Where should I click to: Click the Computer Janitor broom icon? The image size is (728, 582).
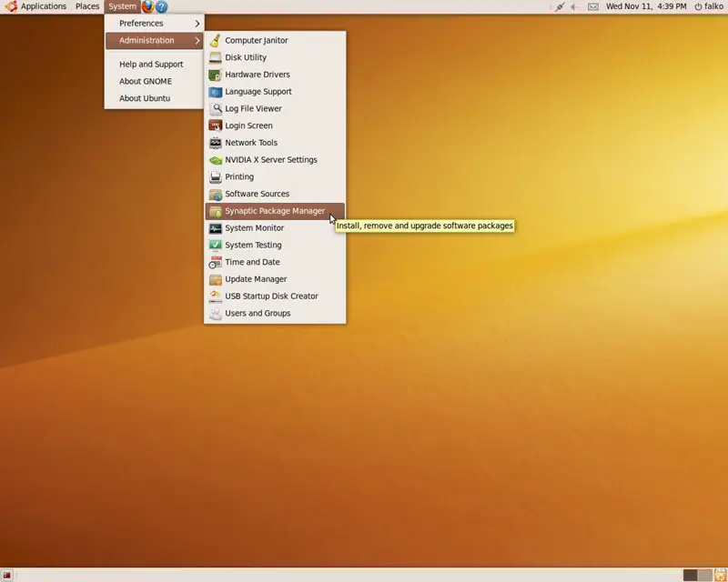pyautogui.click(x=215, y=40)
